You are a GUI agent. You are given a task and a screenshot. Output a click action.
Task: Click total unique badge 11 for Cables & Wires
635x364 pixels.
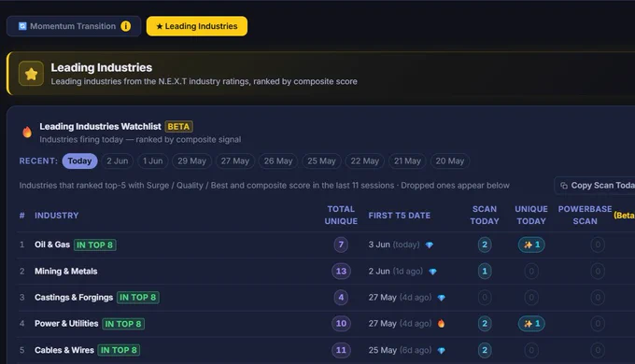tap(341, 350)
